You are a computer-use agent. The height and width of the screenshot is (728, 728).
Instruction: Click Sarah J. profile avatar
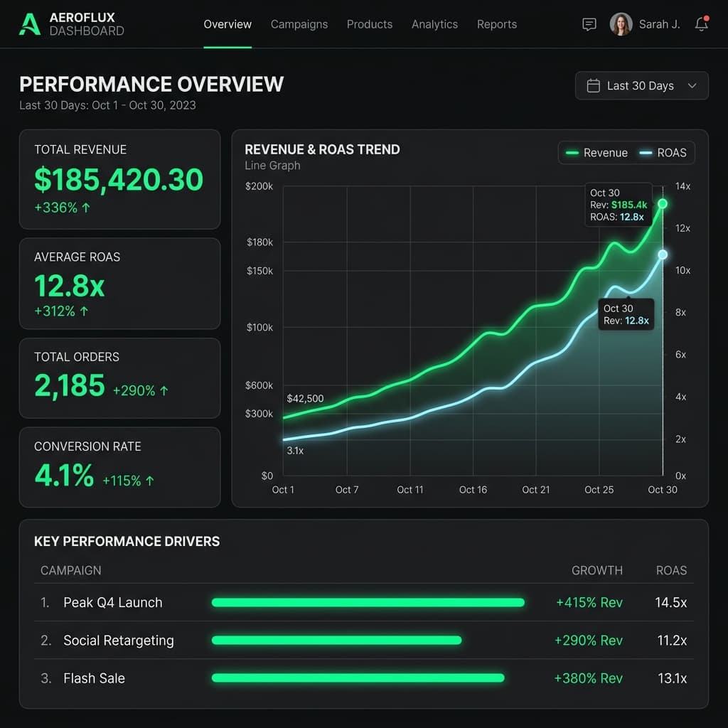(621, 24)
